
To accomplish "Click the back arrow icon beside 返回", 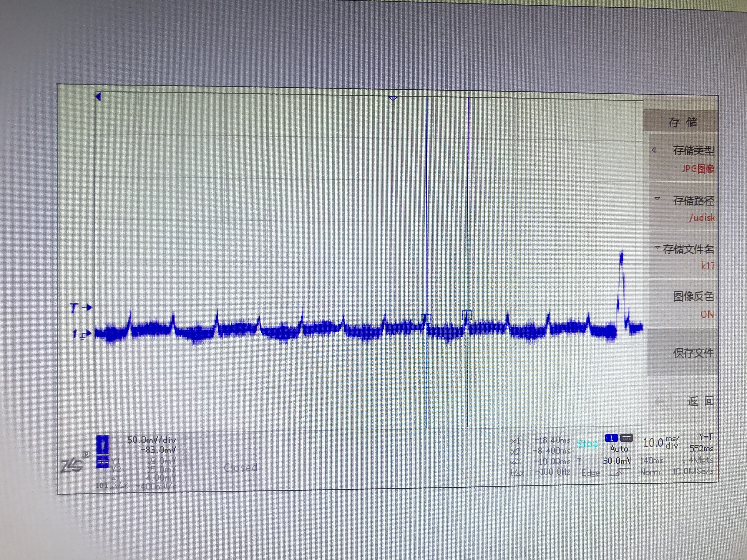I will [662, 401].
